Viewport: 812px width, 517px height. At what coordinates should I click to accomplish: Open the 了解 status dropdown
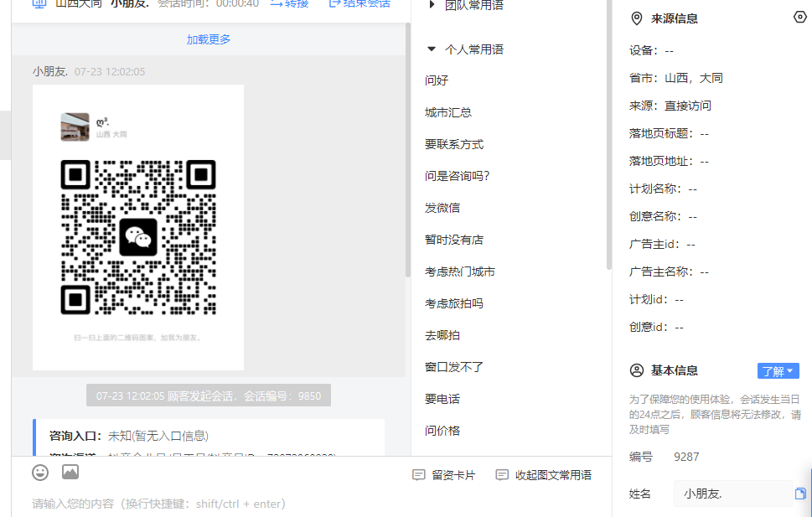[778, 371]
